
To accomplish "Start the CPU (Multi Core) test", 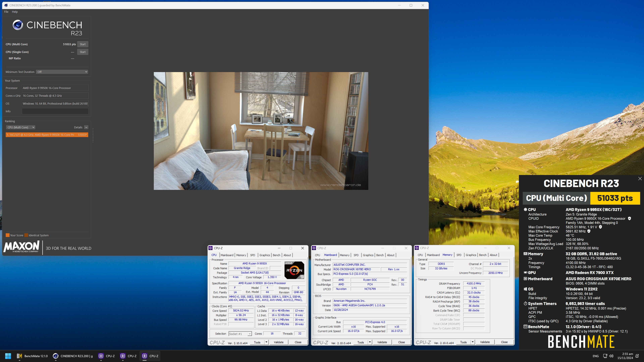I will click(x=83, y=44).
